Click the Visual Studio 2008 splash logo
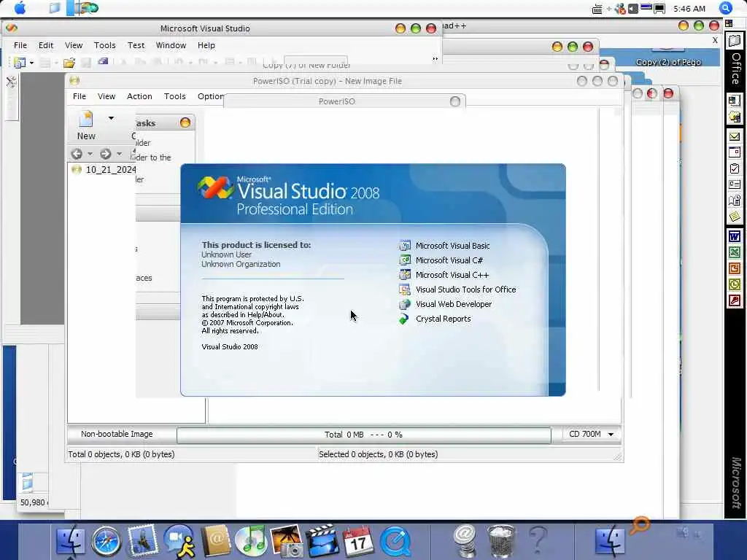This screenshot has width=747, height=560. click(x=215, y=187)
